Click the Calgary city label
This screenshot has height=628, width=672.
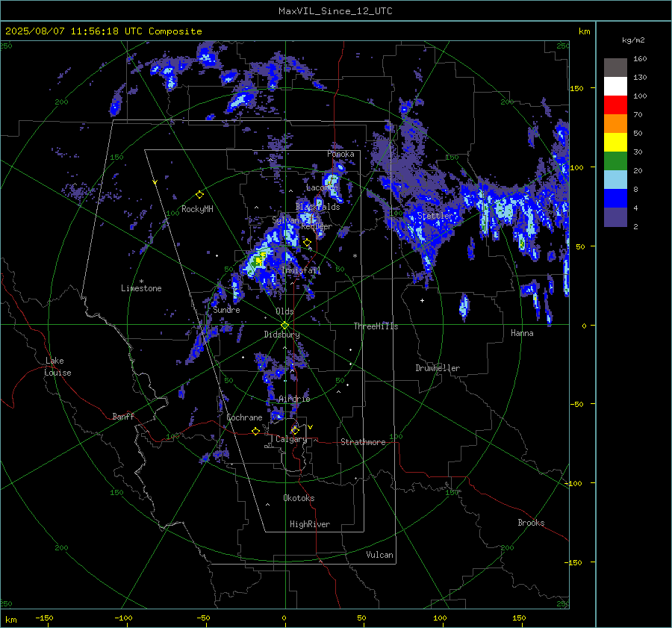tap(291, 439)
